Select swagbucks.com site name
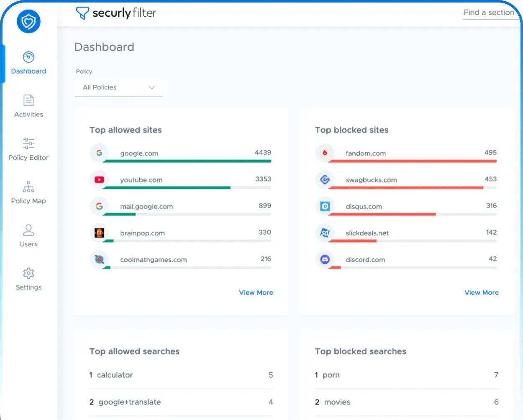 (371, 180)
